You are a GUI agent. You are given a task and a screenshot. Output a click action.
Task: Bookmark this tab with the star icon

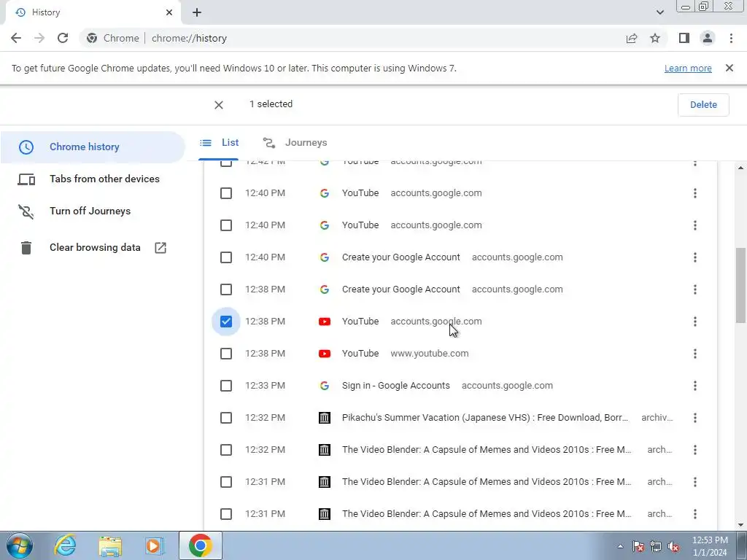click(655, 38)
